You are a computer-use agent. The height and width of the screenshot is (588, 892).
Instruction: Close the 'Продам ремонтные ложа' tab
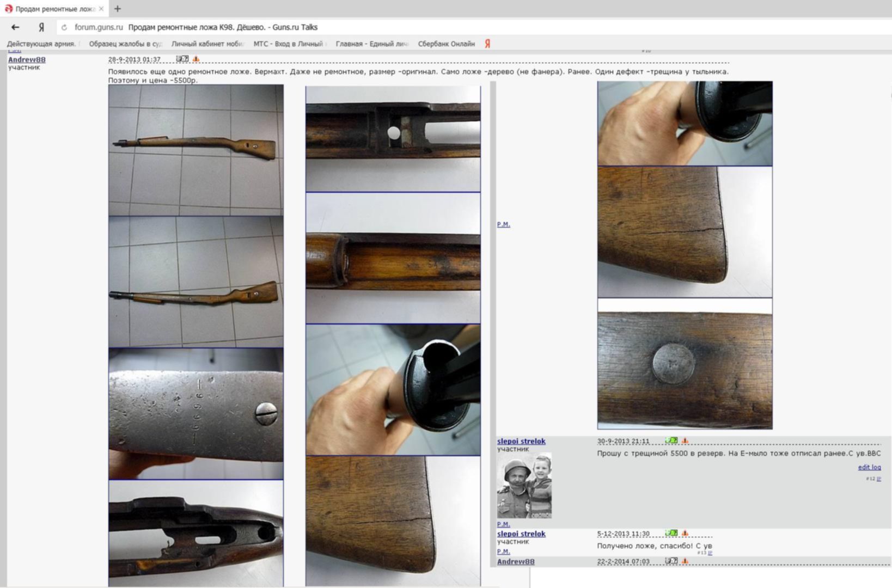101,9
